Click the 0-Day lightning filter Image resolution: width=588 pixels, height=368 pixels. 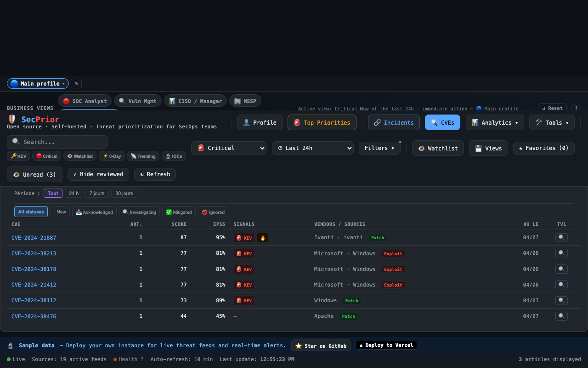pyautogui.click(x=112, y=156)
